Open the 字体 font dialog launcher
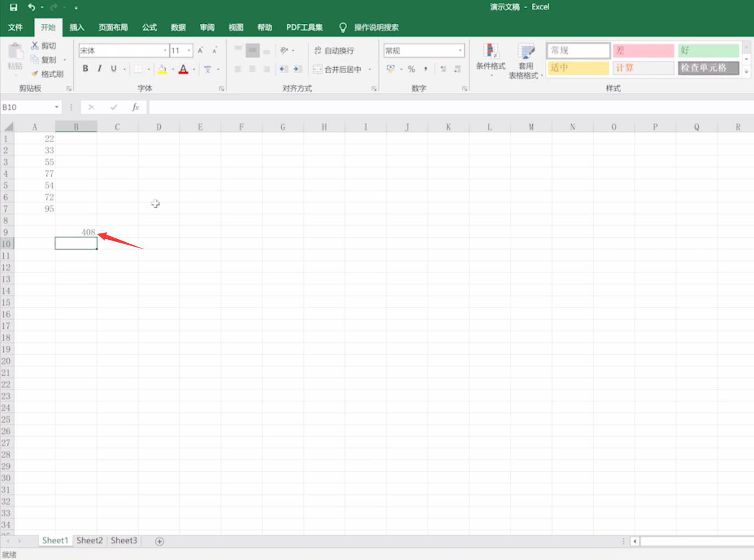Viewport: 754px width, 560px height. pos(222,88)
